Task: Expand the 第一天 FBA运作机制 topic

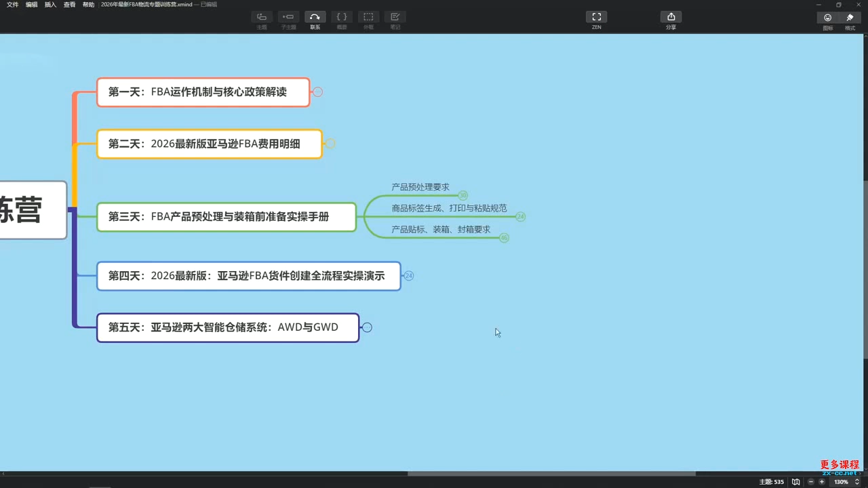Action: [x=317, y=92]
